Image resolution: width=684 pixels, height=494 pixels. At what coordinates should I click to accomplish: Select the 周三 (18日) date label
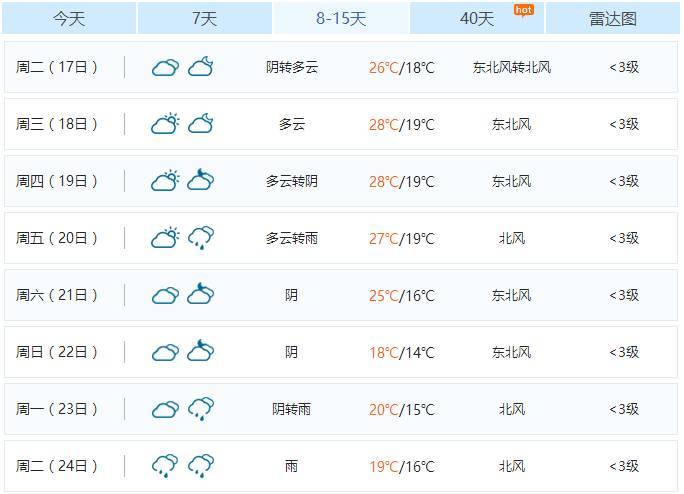click(58, 124)
